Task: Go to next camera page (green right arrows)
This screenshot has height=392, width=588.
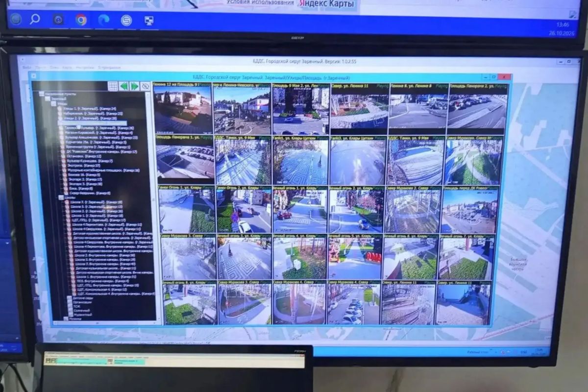Action: [x=134, y=86]
